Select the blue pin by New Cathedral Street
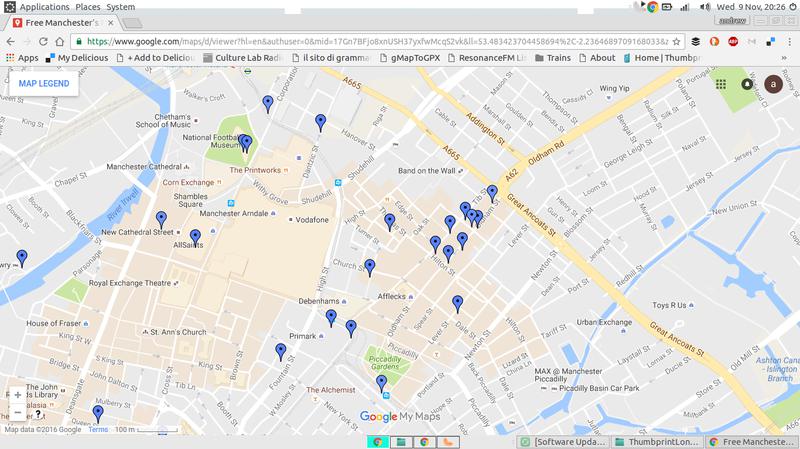 (x=161, y=220)
